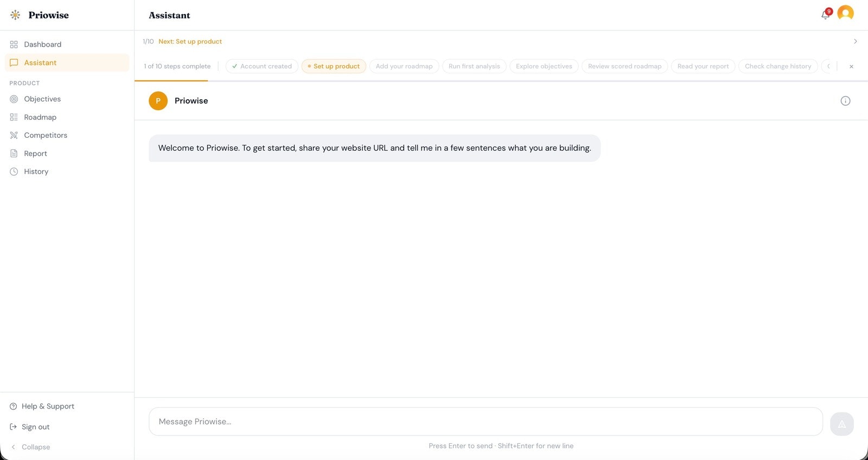Viewport: 868px width, 460px height.
Task: Open Help & Support
Action: click(x=67, y=406)
